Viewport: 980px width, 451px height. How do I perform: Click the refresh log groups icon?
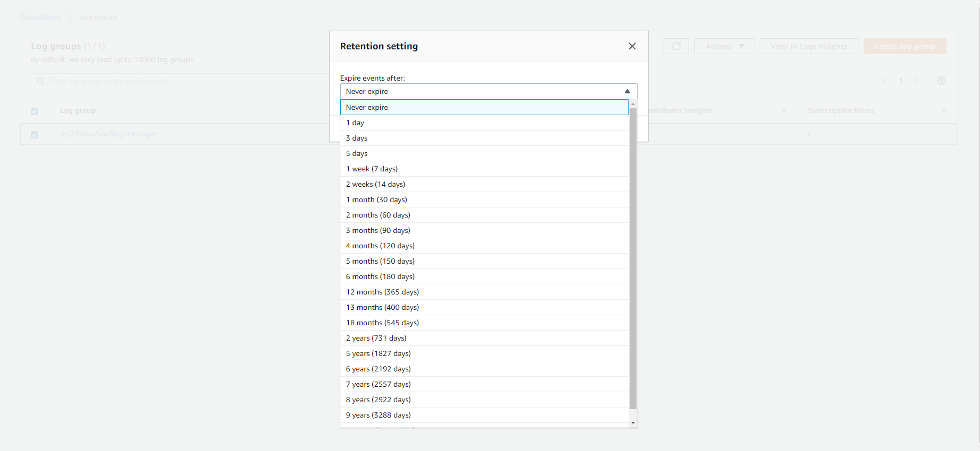[676, 46]
